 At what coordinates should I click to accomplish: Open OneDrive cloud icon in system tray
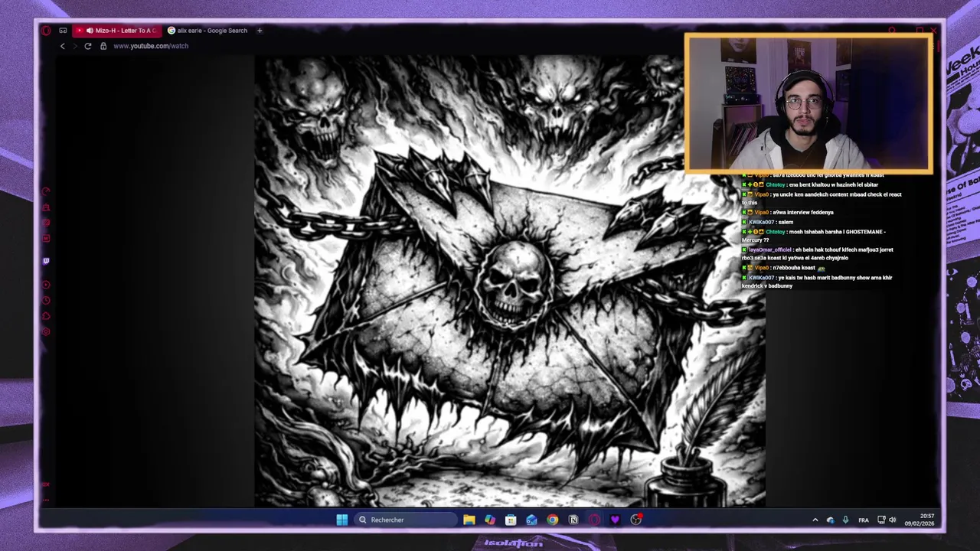[x=831, y=520]
